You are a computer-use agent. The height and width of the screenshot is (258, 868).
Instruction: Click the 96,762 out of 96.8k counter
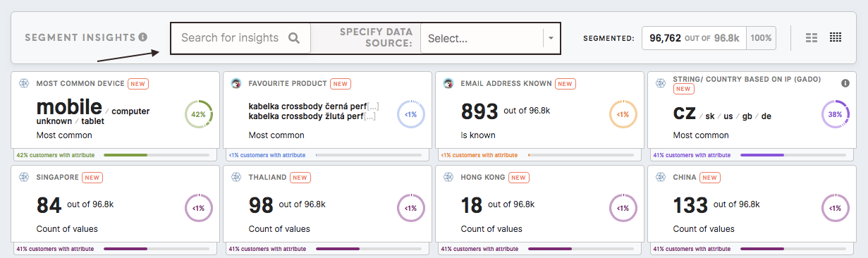coord(694,38)
